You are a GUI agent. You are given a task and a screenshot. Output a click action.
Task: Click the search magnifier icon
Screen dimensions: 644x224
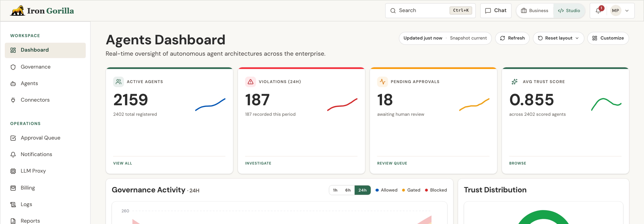[x=393, y=11]
